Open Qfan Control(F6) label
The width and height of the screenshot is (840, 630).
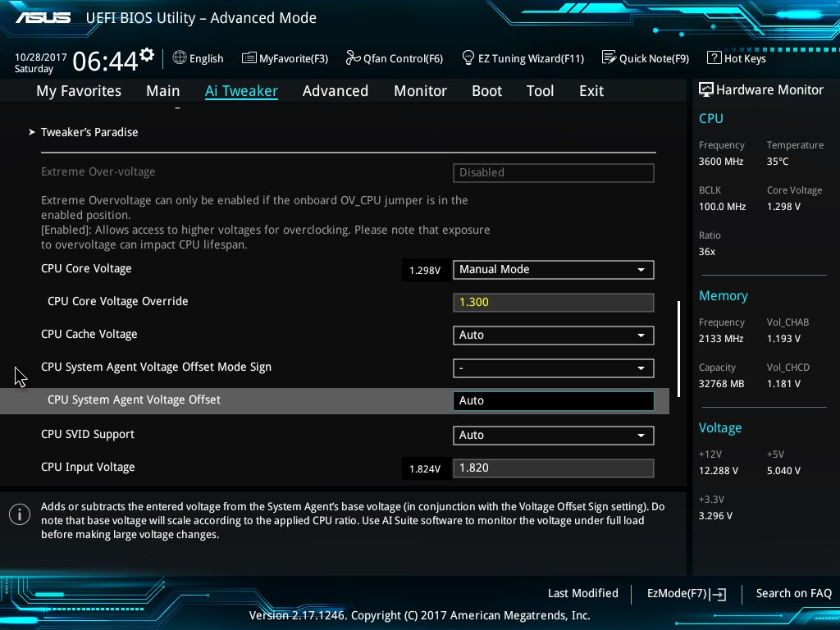[x=403, y=58]
